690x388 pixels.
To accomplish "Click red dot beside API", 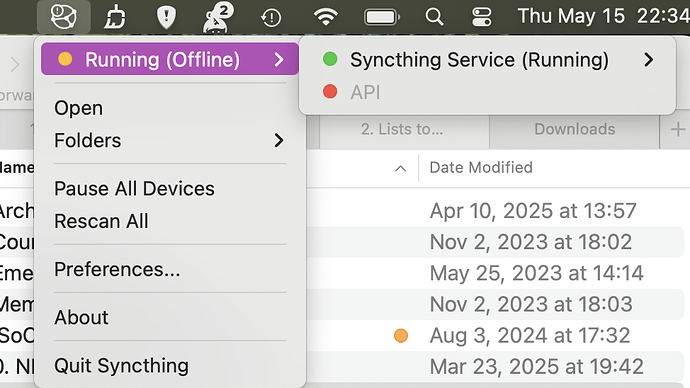I will 330,92.
